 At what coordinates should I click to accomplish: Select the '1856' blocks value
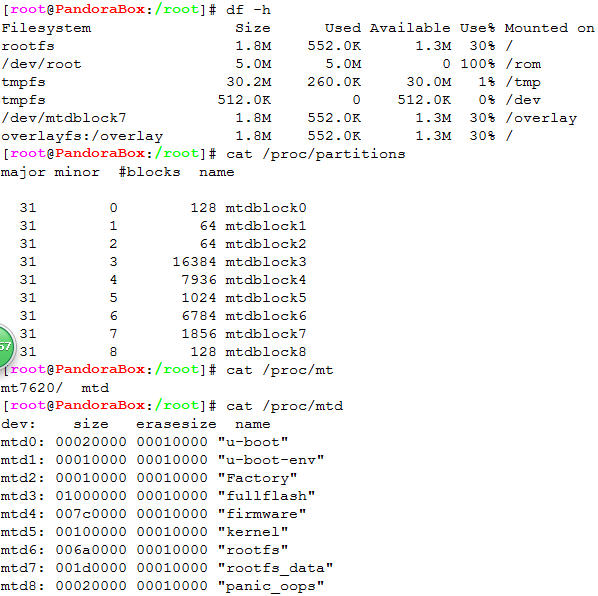click(199, 334)
